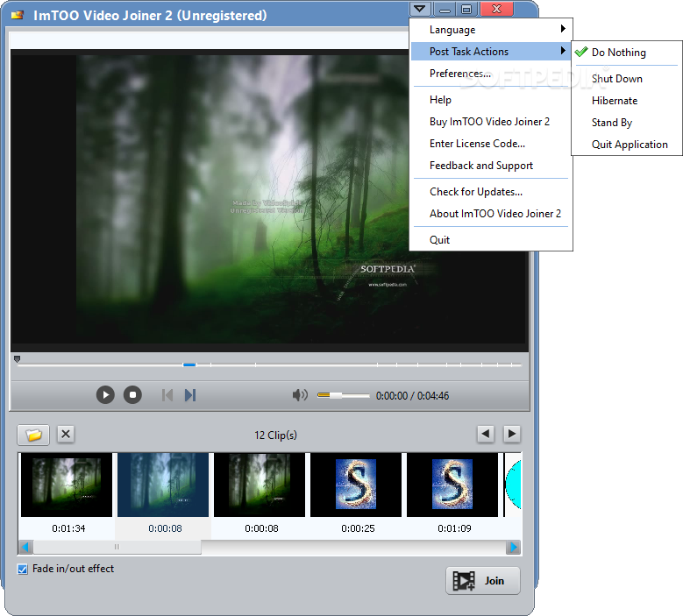Image resolution: width=683 pixels, height=616 pixels.
Task: Click the Play button
Action: [105, 395]
